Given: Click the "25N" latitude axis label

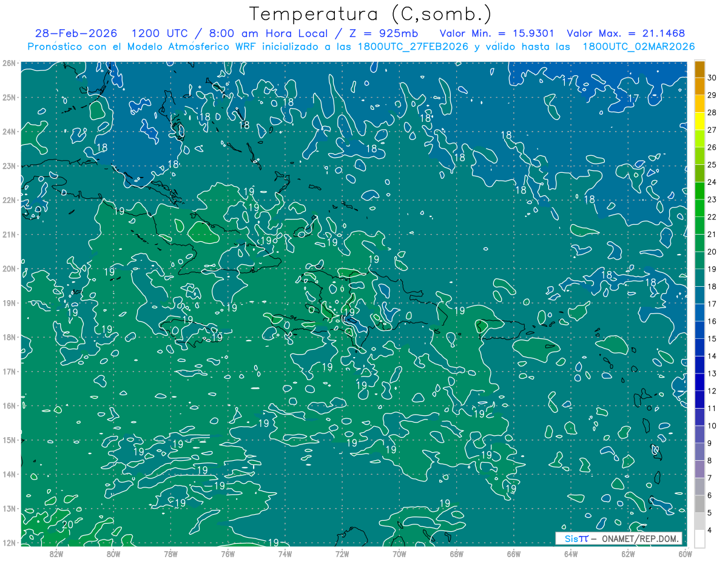Looking at the screenshot, I should (x=8, y=97).
